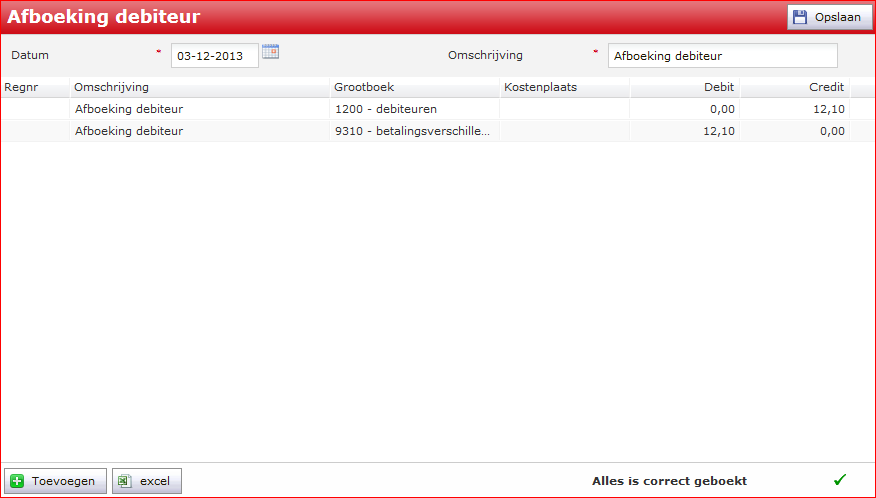Viewport: 876px width, 498px height.
Task: Click the empty Kostenplaats cell of the debiteuren row
Action: [x=565, y=109]
